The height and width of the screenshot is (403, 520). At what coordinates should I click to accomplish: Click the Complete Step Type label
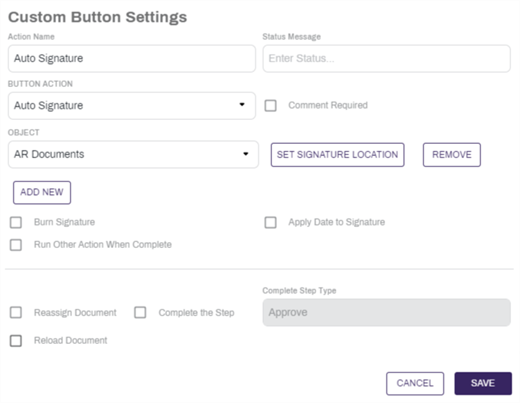(x=299, y=291)
